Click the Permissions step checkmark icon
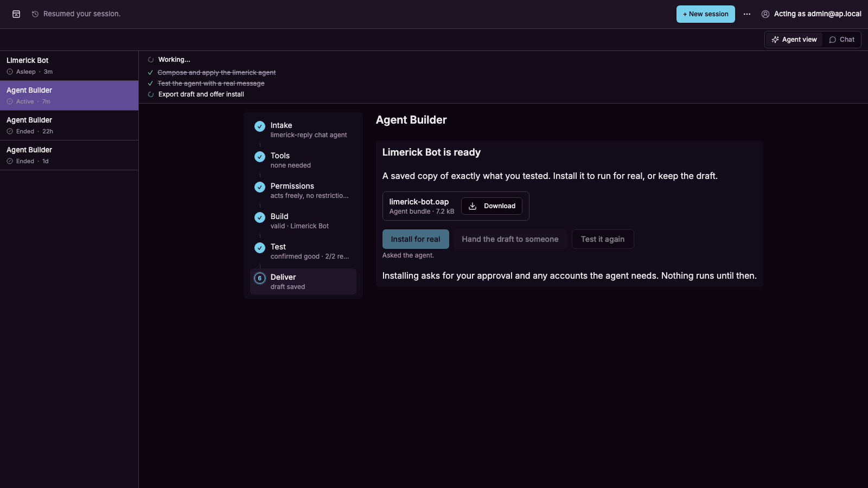The width and height of the screenshot is (868, 488). pos(260,187)
